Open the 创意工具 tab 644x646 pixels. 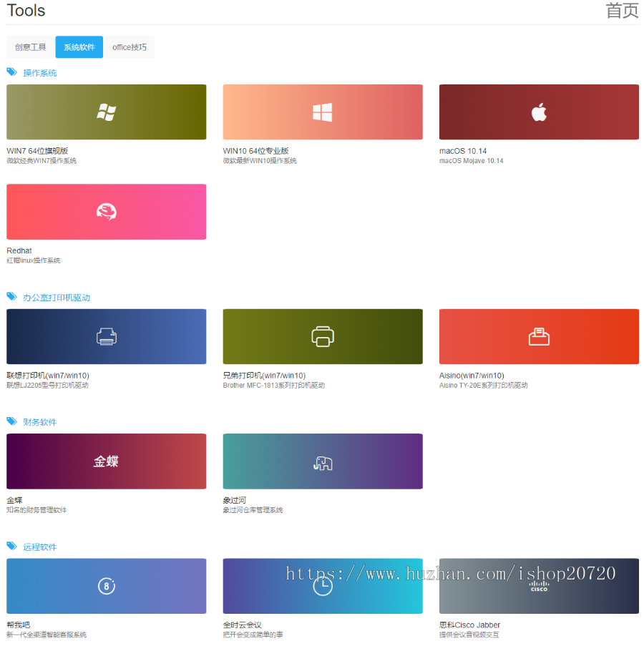click(x=31, y=47)
